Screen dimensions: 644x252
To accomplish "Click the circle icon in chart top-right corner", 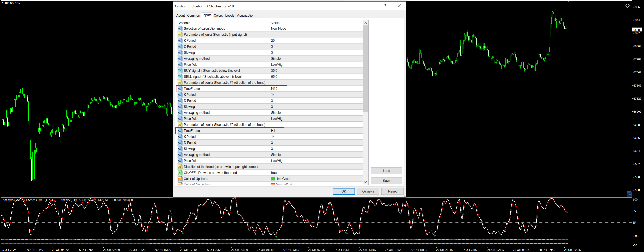I will pos(627,5).
